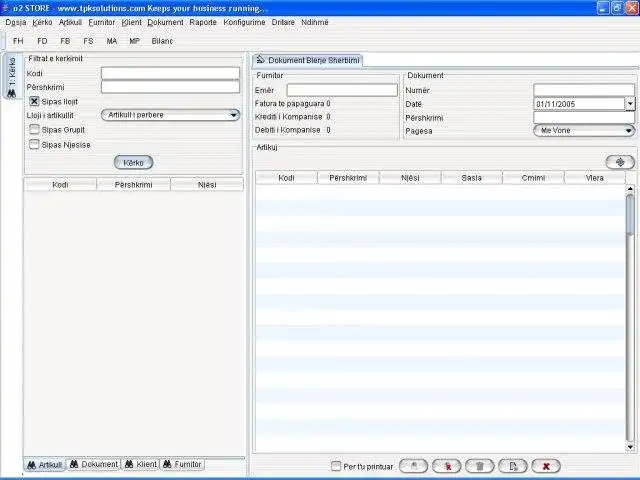
Task: Click the MA toolbar shortcut
Action: point(111,41)
